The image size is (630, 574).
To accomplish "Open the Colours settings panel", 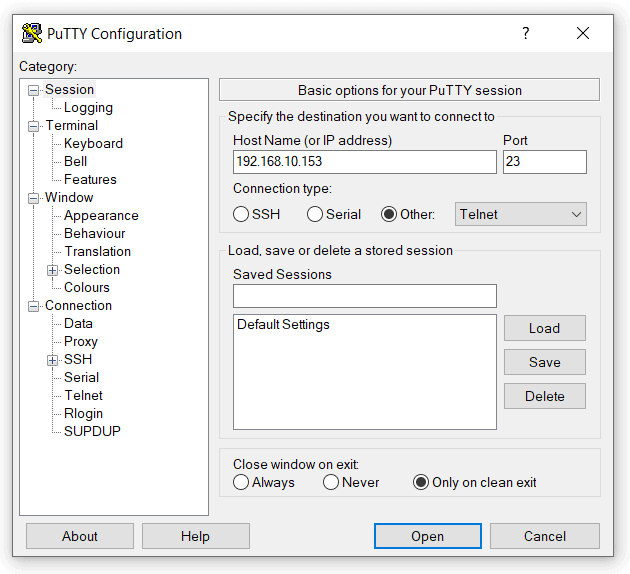I will [x=87, y=287].
